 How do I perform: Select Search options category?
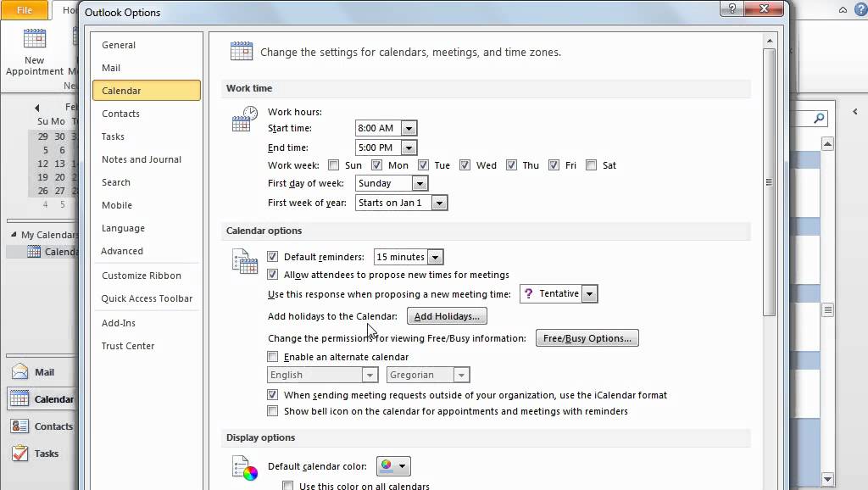coord(147,182)
